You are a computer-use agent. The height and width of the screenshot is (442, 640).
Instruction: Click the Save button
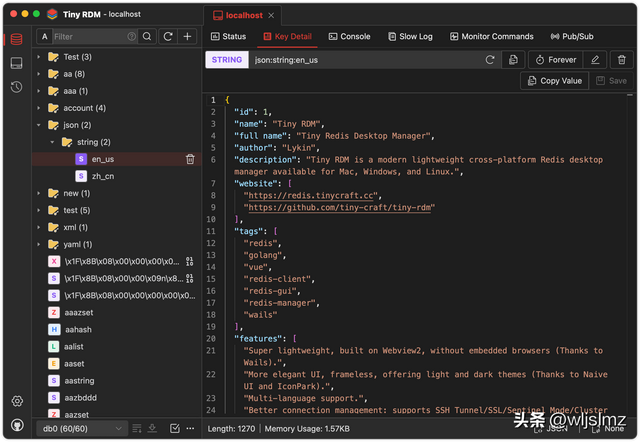(x=611, y=81)
